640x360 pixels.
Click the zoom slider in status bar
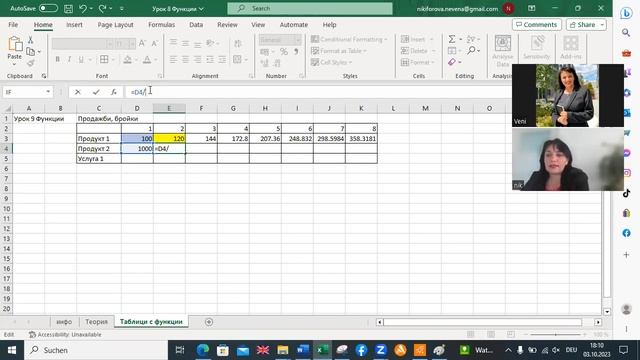[555, 335]
